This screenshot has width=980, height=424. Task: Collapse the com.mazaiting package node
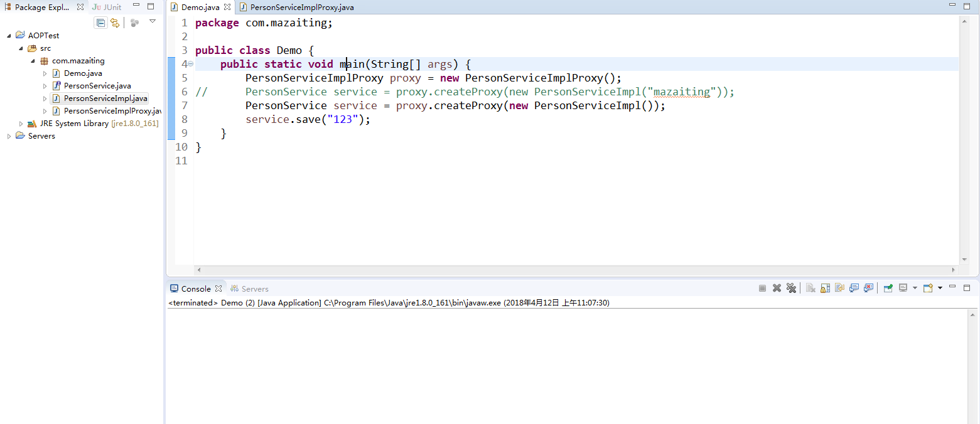[x=33, y=61]
